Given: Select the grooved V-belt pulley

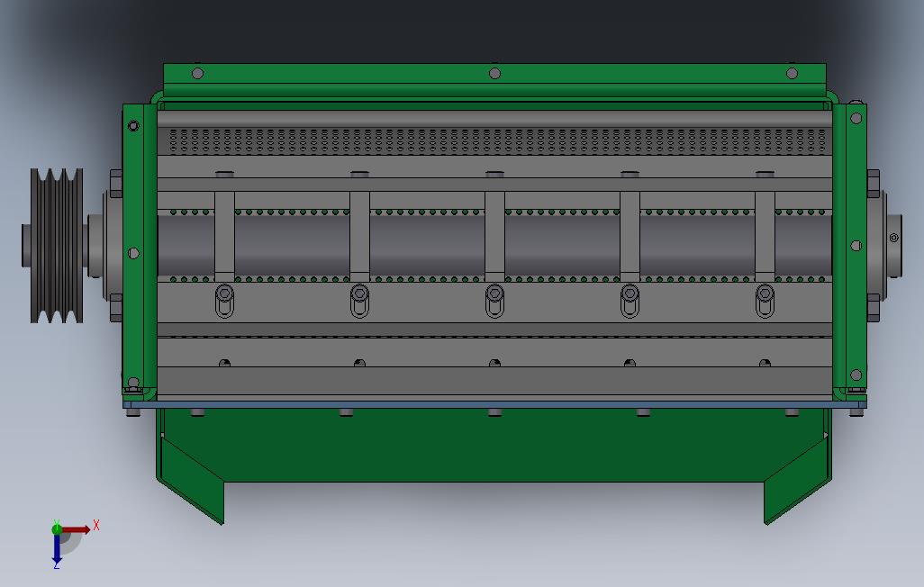Looking at the screenshot, I should (x=57, y=246).
